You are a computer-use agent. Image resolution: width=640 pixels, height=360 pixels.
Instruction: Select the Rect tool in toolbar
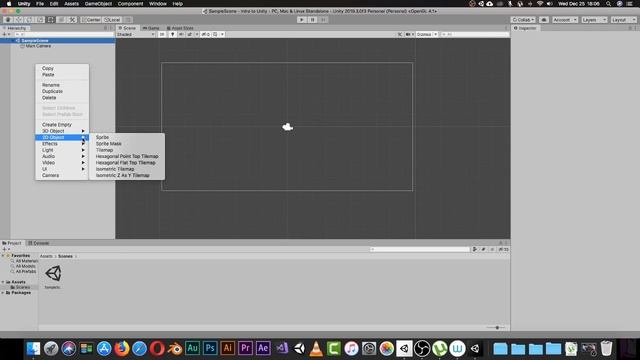[x=51, y=20]
